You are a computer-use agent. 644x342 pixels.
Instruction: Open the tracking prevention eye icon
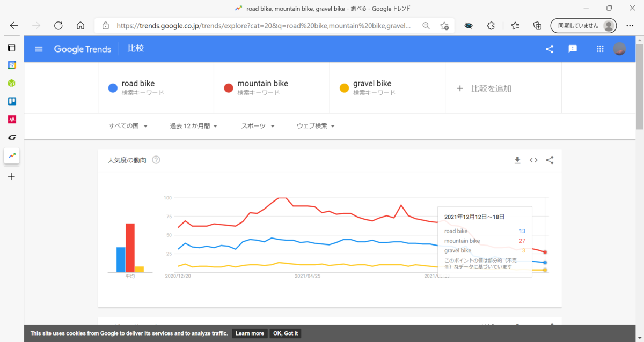[x=469, y=25]
